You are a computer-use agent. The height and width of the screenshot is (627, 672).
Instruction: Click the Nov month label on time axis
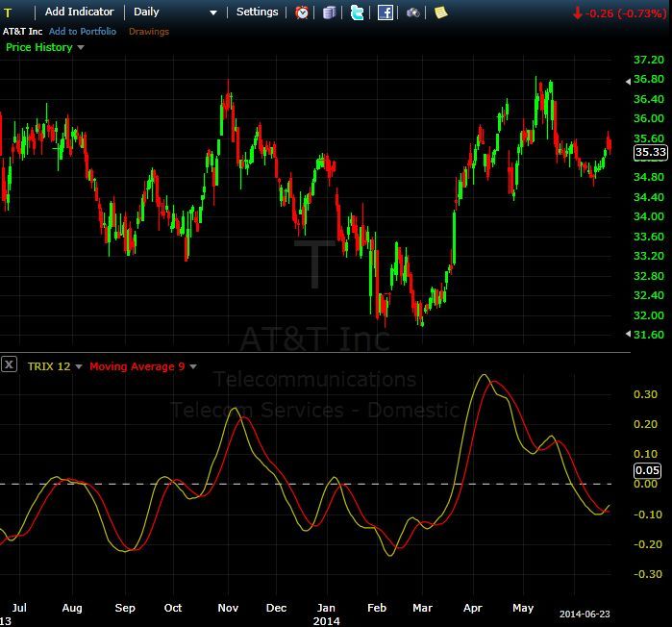coord(228,608)
